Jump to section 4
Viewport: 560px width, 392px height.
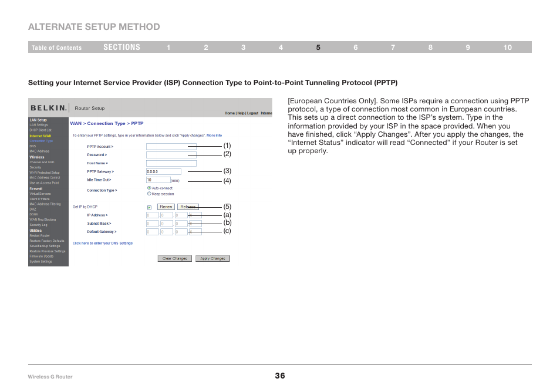281,48
